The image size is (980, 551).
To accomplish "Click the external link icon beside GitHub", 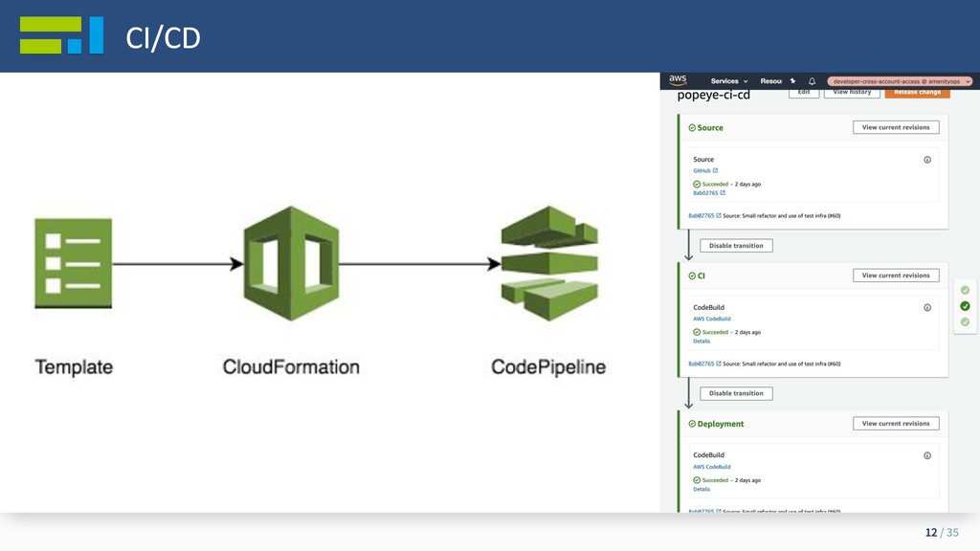I will click(715, 170).
